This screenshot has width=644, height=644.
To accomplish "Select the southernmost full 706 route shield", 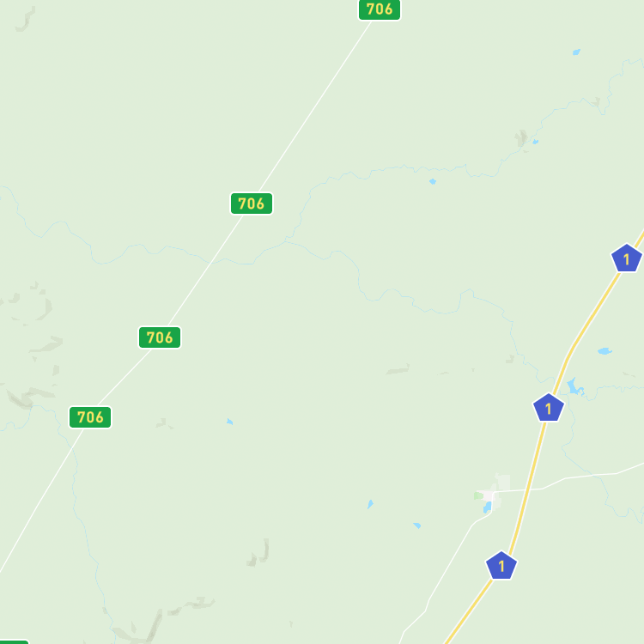I will click(90, 417).
